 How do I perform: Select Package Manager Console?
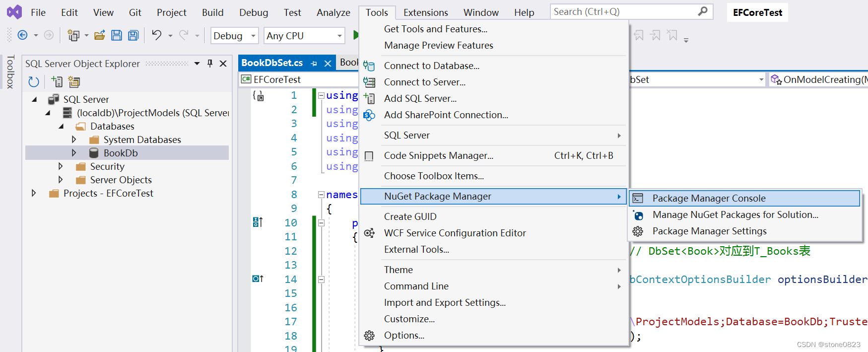744,198
